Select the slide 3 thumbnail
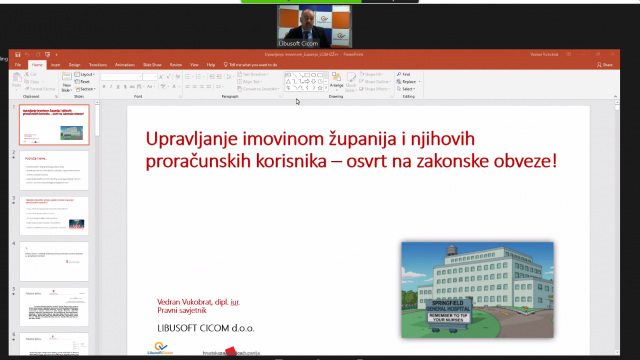This screenshot has height=360, width=640. pyautogui.click(x=54, y=216)
